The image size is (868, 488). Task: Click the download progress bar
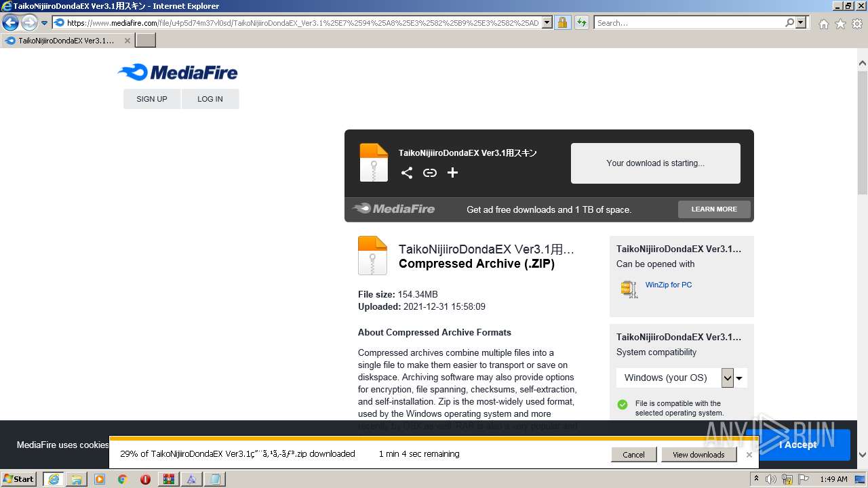pos(433,439)
